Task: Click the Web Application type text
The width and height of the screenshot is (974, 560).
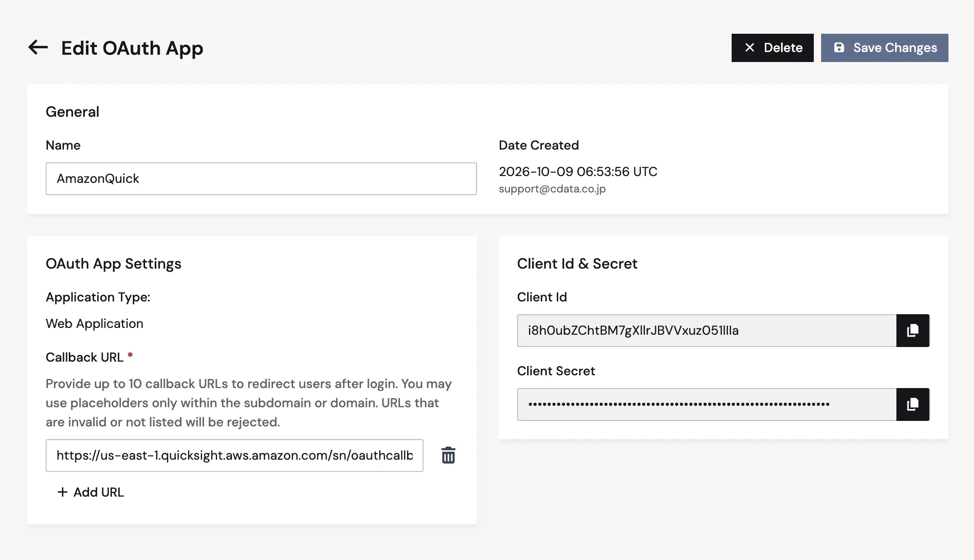Action: point(94,323)
